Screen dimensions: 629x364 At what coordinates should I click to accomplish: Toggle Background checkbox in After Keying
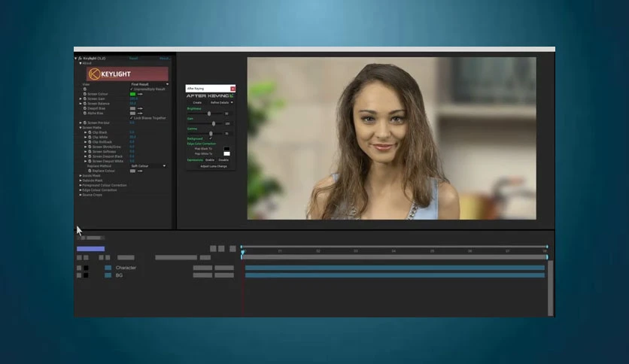pos(211,138)
